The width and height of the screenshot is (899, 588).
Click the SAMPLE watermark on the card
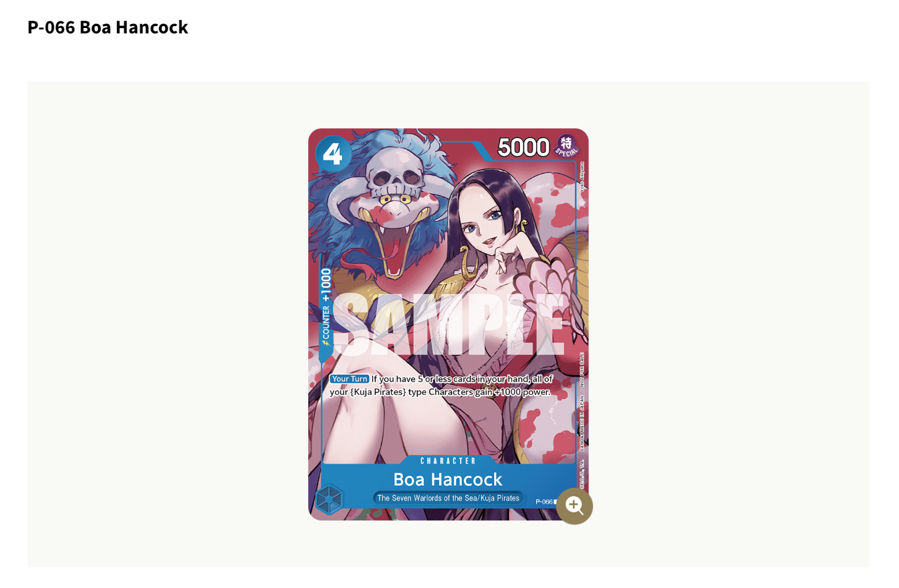point(448,325)
